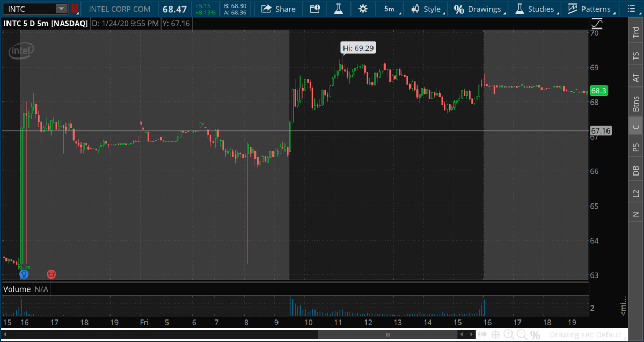Screen dimensions: 644x342
Task: Click the Share button
Action: (278, 9)
